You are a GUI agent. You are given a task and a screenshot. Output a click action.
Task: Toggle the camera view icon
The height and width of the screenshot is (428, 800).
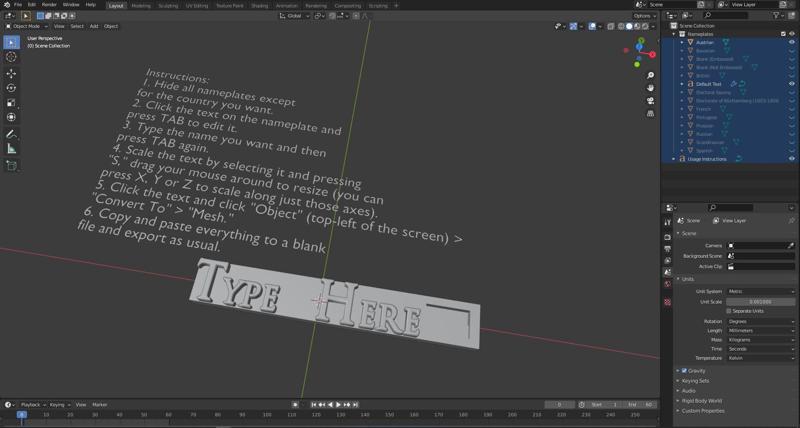coord(651,100)
